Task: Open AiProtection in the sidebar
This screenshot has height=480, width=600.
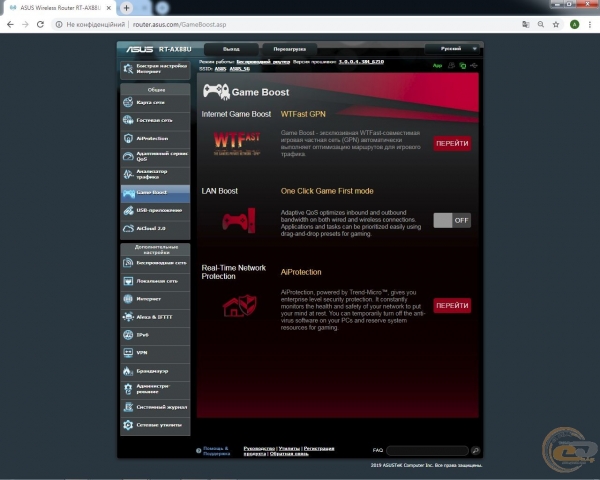Action: click(x=155, y=139)
